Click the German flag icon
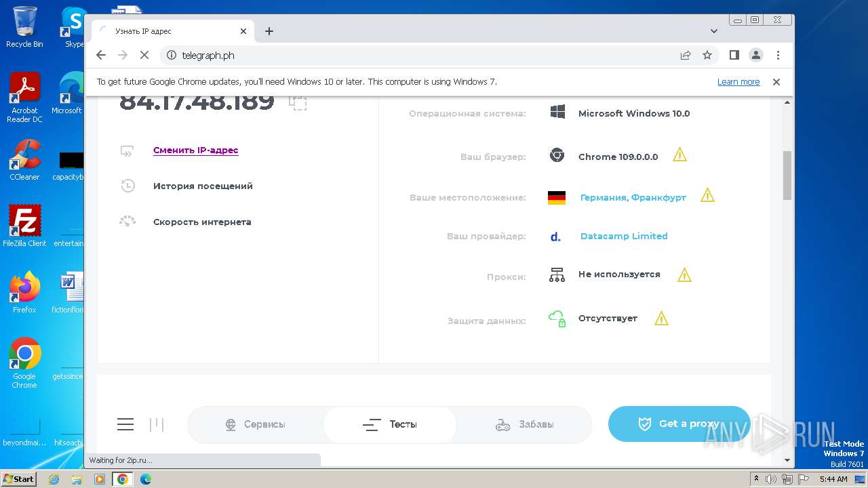 [557, 197]
